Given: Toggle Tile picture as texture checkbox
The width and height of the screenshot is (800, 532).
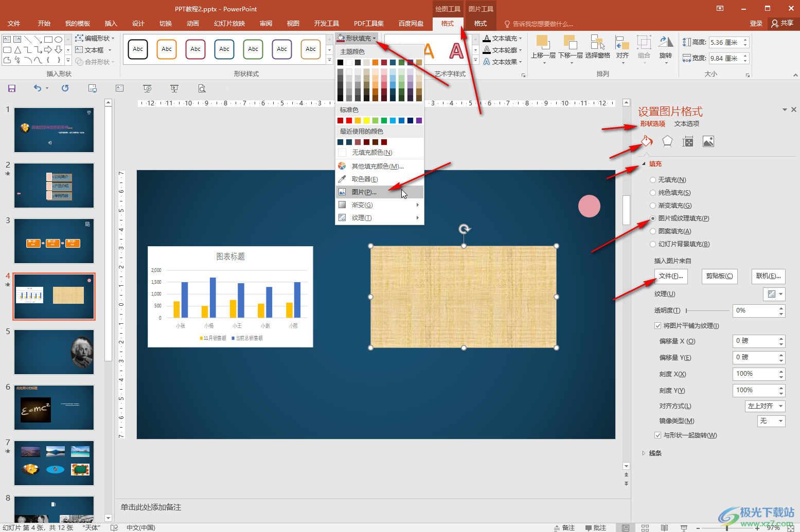Looking at the screenshot, I should click(657, 325).
